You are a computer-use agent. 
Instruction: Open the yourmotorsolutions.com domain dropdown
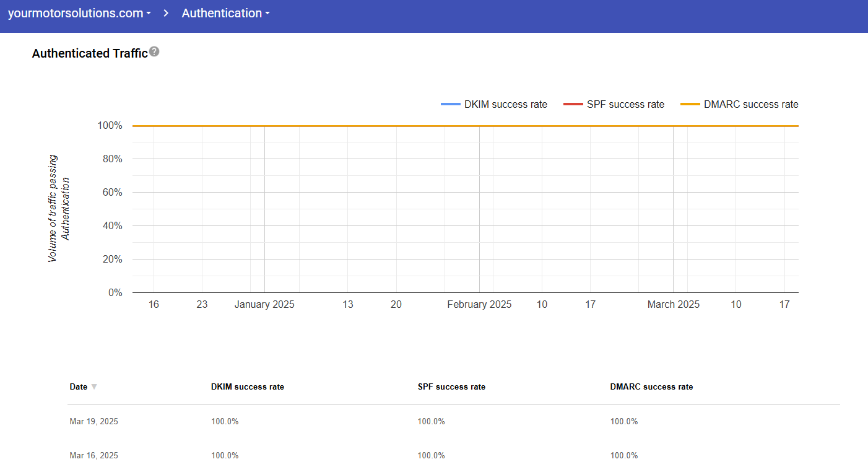tap(79, 13)
